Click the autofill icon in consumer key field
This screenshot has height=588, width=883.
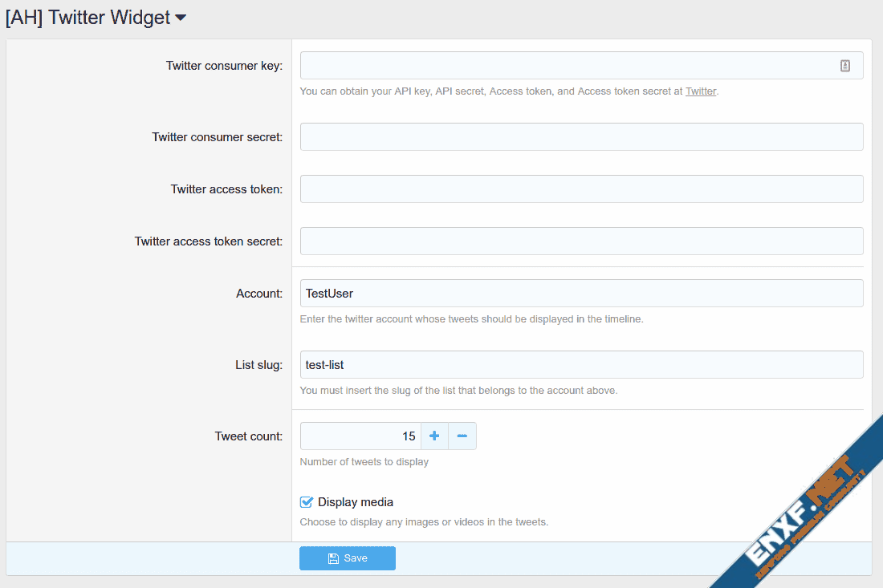[845, 66]
